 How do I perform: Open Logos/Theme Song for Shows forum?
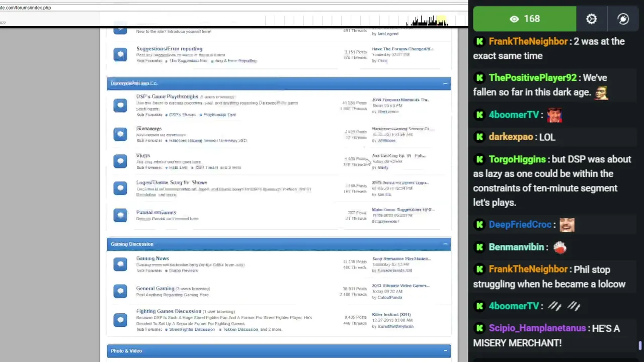click(172, 183)
